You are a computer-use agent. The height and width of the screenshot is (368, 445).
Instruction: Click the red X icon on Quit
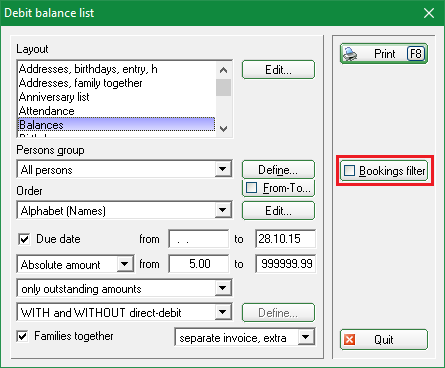coord(349,340)
